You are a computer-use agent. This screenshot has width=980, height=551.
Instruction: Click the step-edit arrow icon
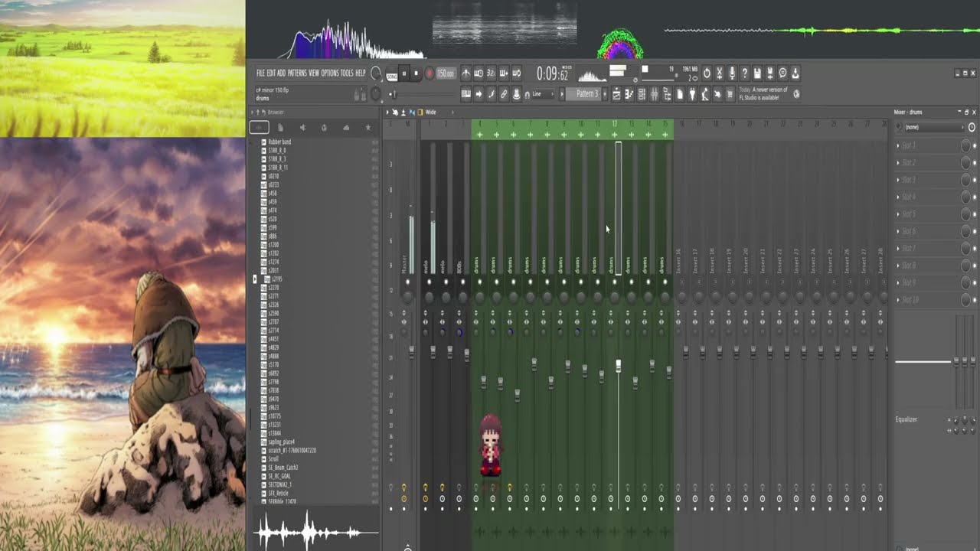pyautogui.click(x=479, y=94)
